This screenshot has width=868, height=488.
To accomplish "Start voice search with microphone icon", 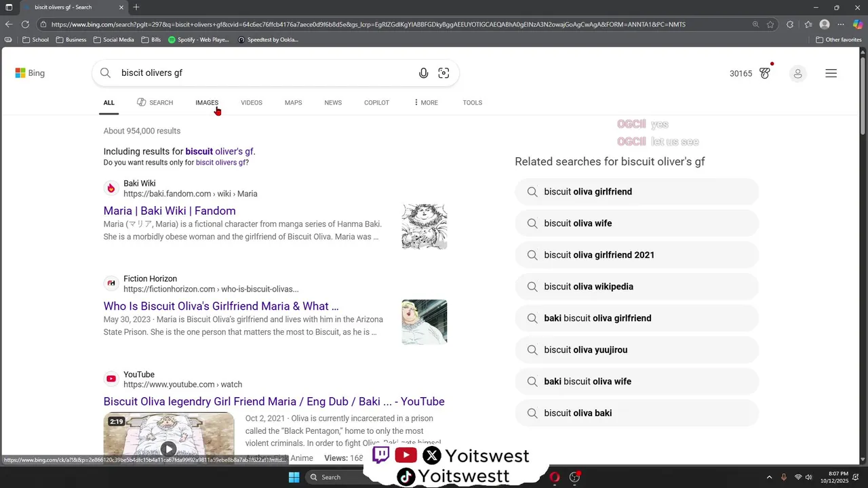I will [x=423, y=73].
